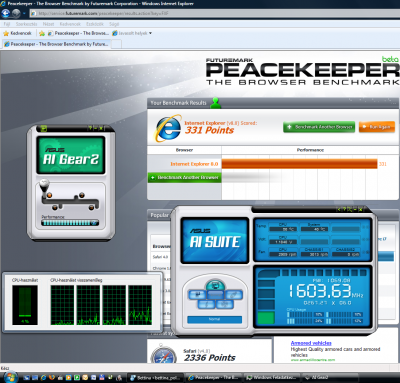The image size is (400, 383).
Task: Click the AI Suite round teal monitor button
Action: pos(215,286)
